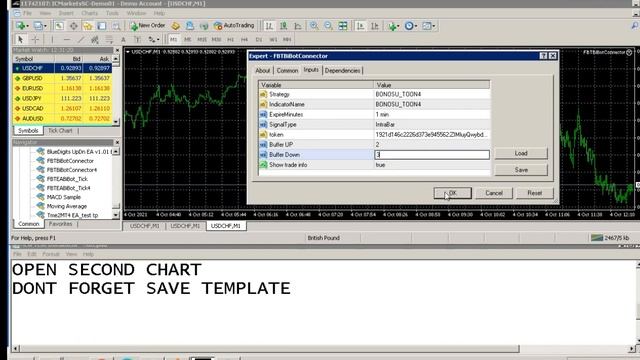This screenshot has width=640, height=360.
Task: Switch chart to bar chart style
Action: click(269, 26)
